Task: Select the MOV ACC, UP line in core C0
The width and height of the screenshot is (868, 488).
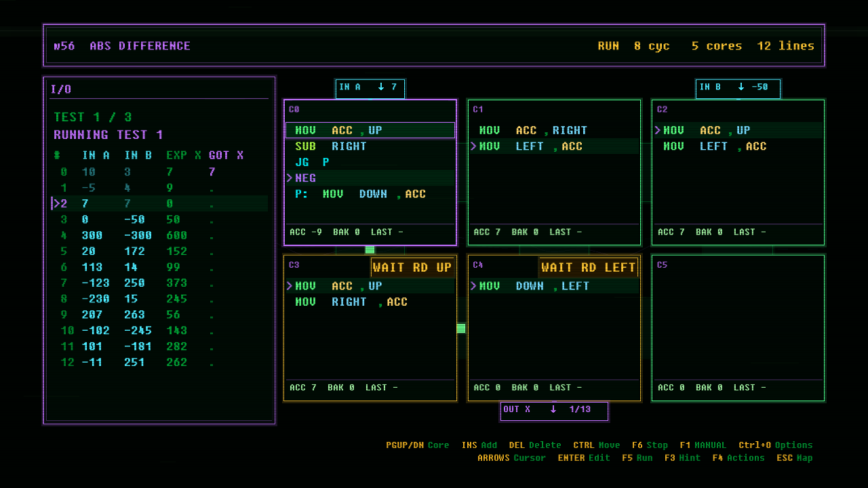Action: coord(370,130)
